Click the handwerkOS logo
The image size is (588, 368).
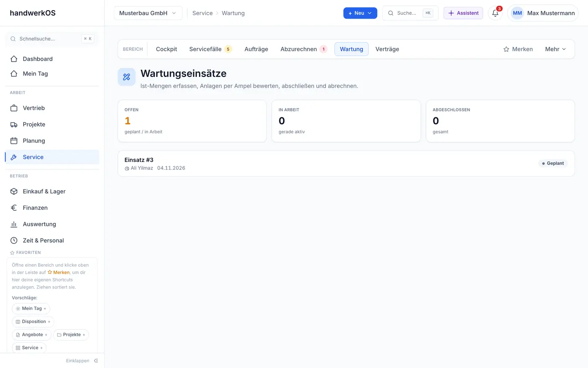click(x=33, y=13)
